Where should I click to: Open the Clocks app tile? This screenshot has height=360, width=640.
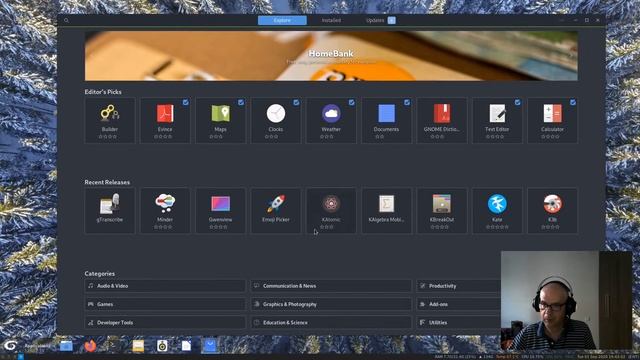[276, 120]
